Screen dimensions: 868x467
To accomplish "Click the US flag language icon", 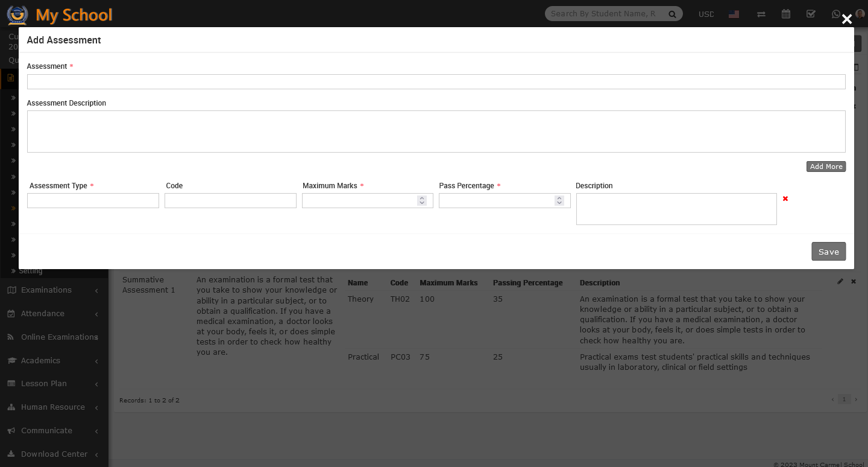I will tap(734, 14).
